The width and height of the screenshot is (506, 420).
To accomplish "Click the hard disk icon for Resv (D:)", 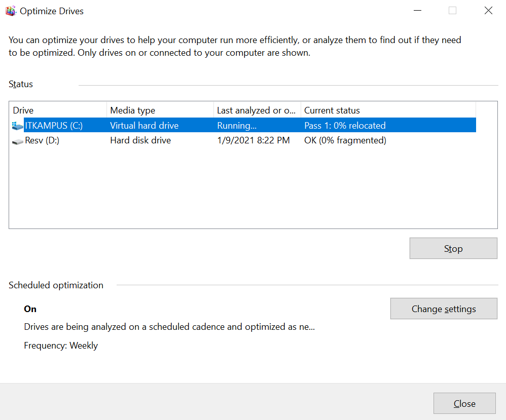I will [17, 140].
